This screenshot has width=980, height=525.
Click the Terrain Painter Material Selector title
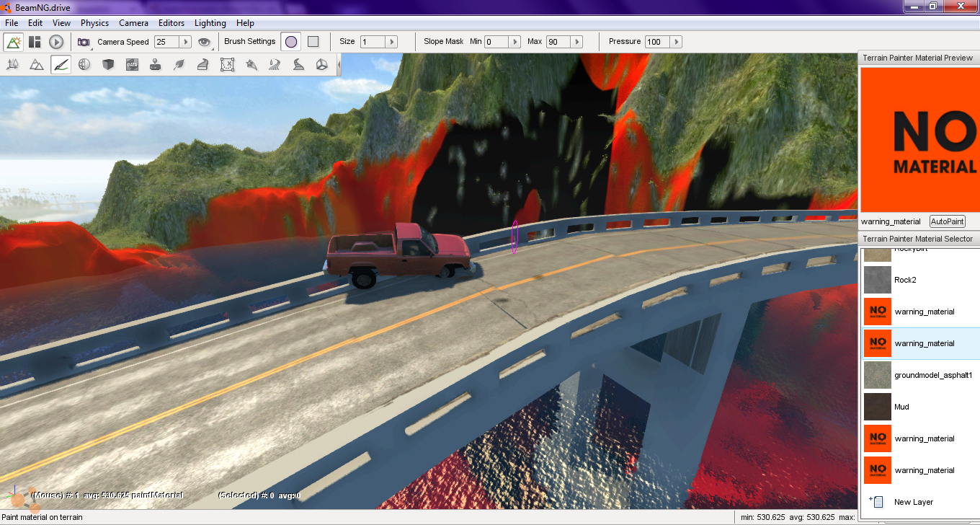click(918, 239)
